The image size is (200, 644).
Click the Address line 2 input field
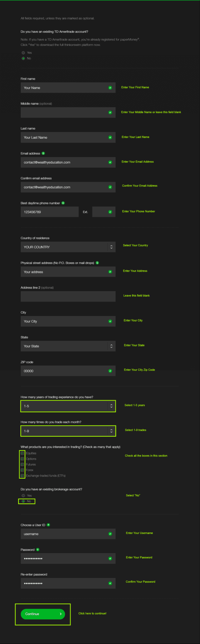[68, 296]
